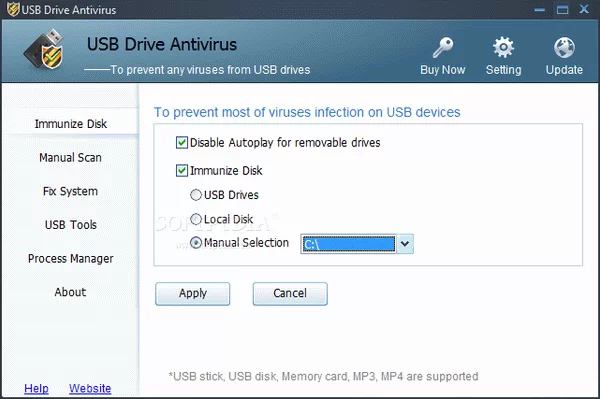Minimize the USB Drive Antivirus window

(540, 10)
